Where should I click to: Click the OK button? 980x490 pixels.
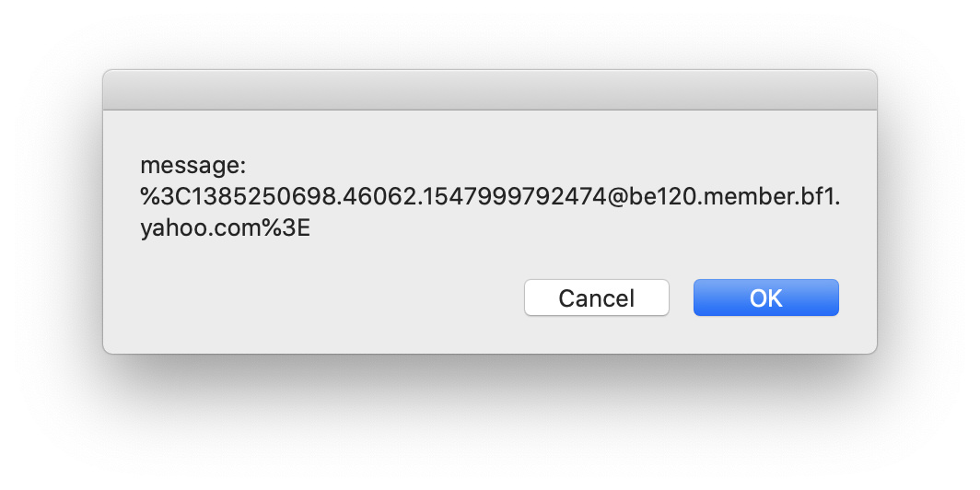(765, 297)
